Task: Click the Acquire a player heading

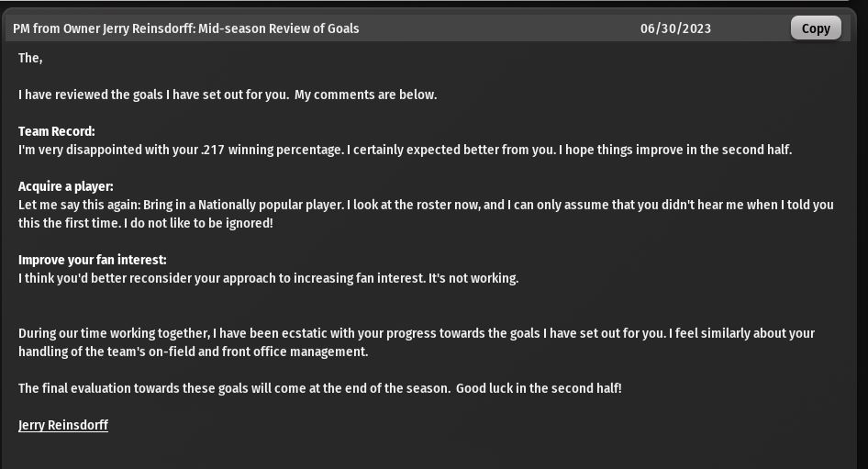Action: coord(66,186)
